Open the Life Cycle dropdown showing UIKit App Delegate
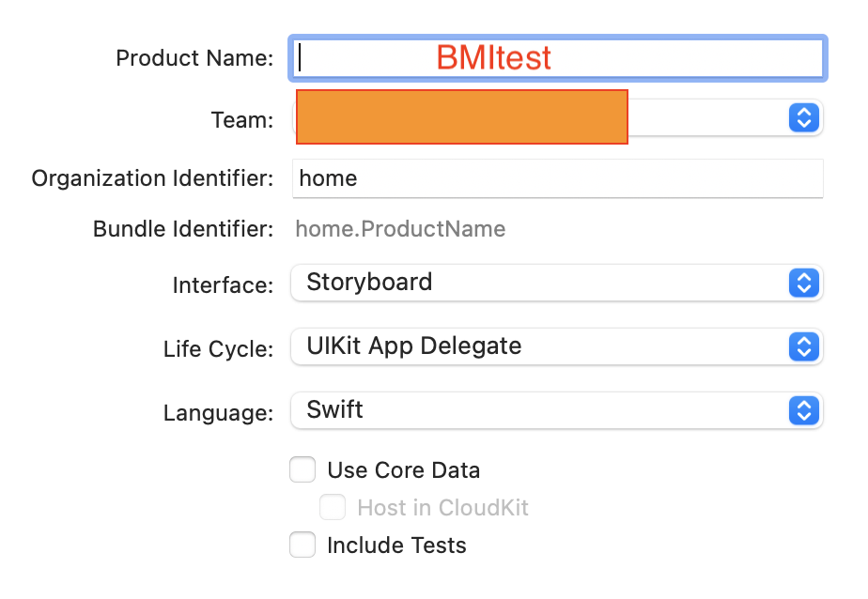The width and height of the screenshot is (868, 599). [x=557, y=346]
